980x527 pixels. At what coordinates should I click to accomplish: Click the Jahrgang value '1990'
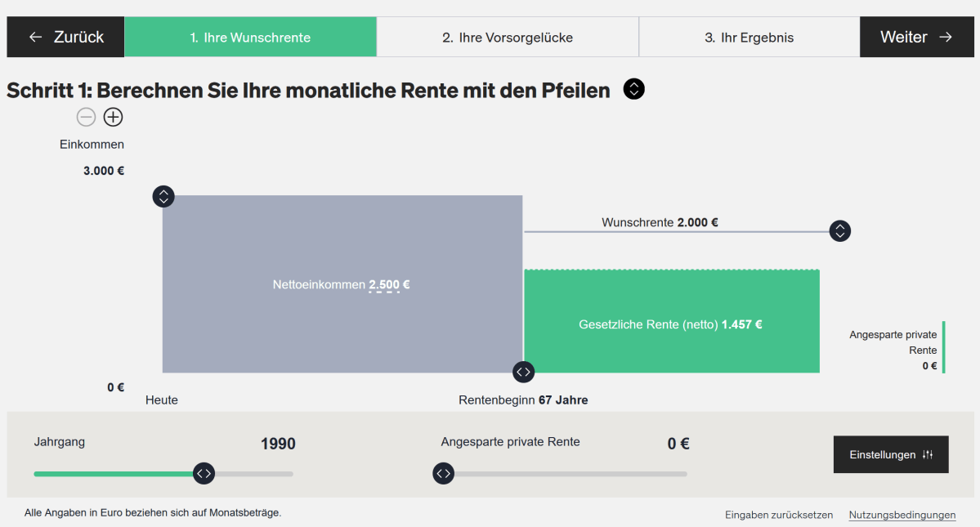tap(278, 444)
